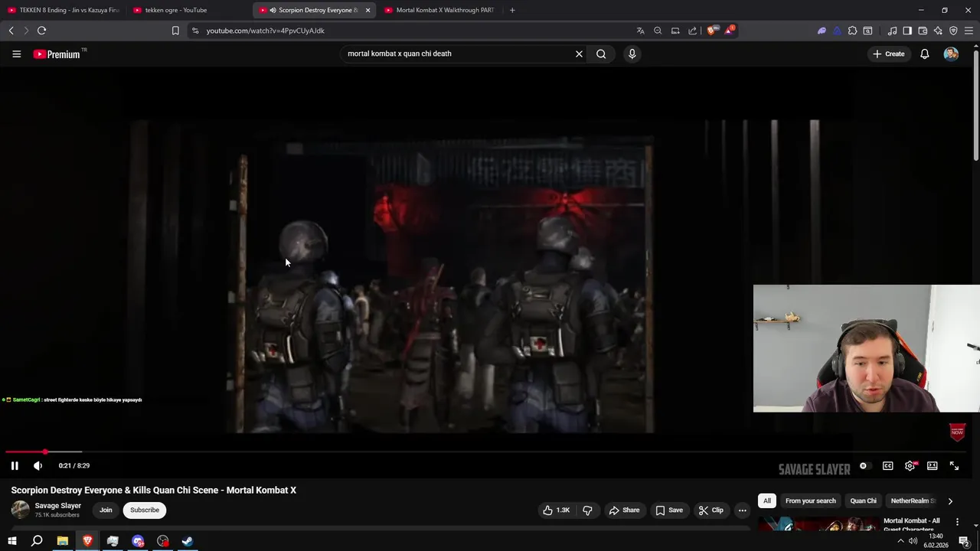Clear the search query with the X
The width and height of the screenshot is (980, 551).
click(579, 54)
